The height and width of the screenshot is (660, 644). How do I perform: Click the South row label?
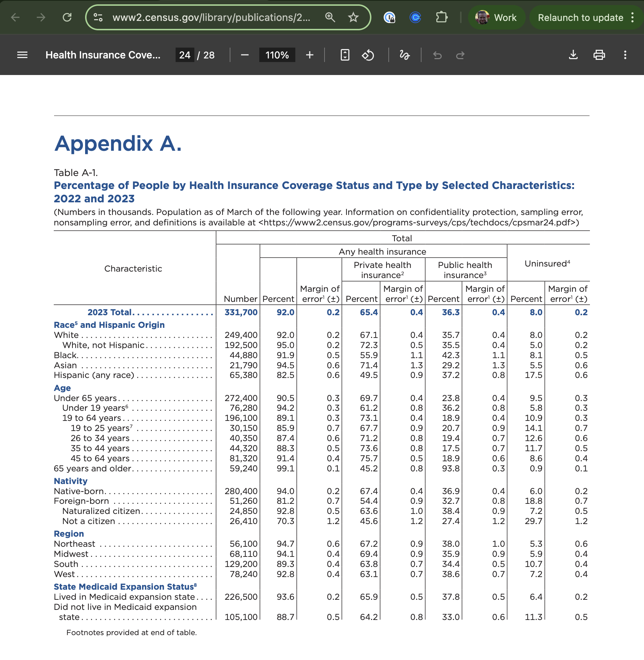(x=66, y=564)
